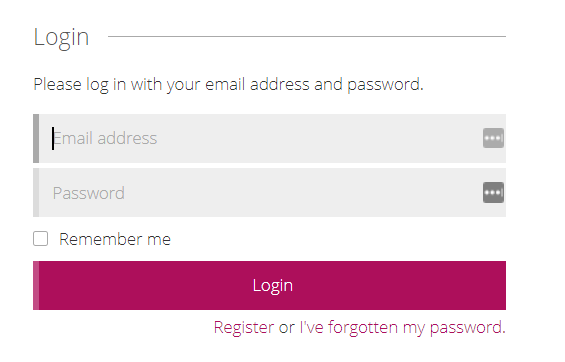Tick the Remember me checkbox
This screenshot has height=362, width=565.
[x=40, y=238]
